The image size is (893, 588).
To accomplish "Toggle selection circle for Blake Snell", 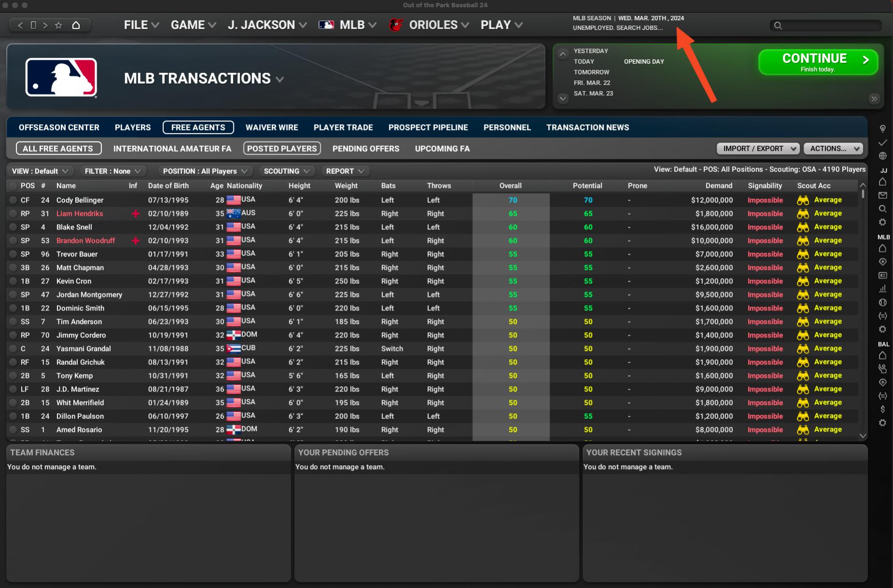I will pyautogui.click(x=13, y=227).
